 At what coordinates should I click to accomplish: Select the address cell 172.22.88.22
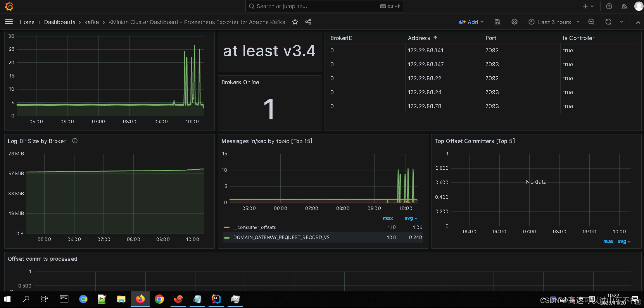click(x=424, y=78)
